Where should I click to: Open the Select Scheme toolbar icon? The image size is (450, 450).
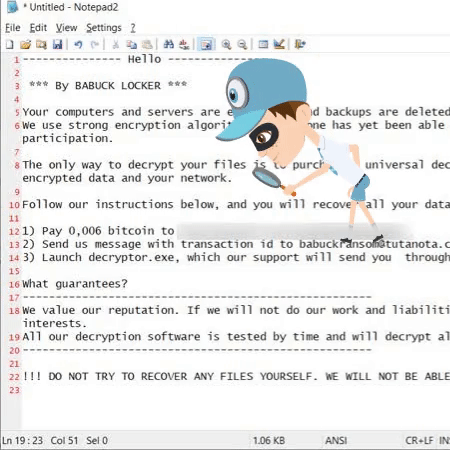click(x=263, y=44)
